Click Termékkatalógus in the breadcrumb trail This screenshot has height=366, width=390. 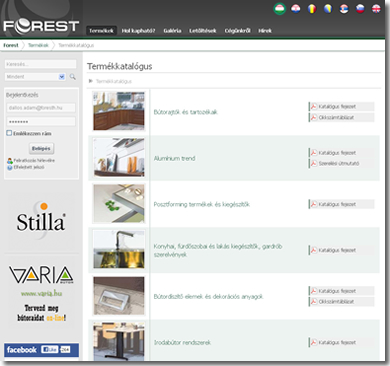(x=76, y=45)
